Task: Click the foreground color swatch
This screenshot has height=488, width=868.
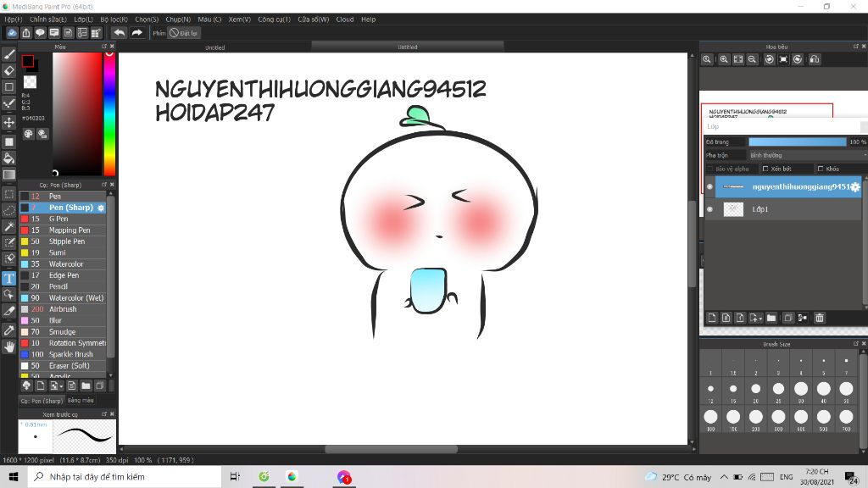Action: [x=27, y=61]
